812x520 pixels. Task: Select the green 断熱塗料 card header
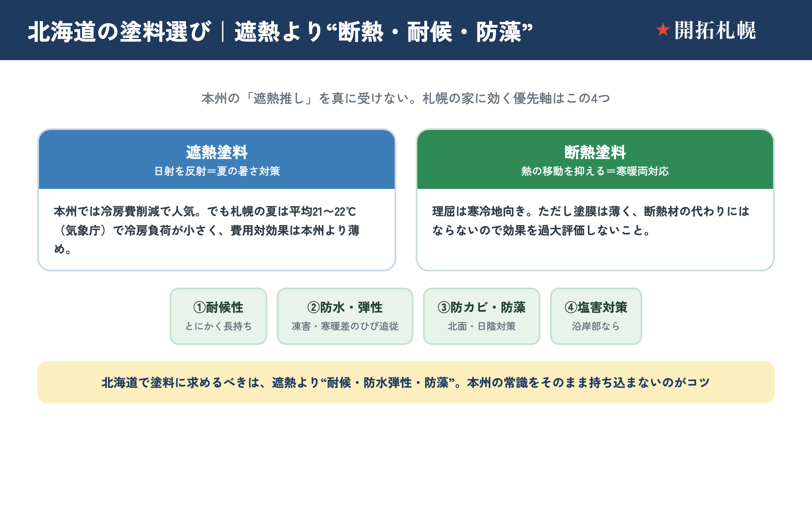[x=595, y=159]
